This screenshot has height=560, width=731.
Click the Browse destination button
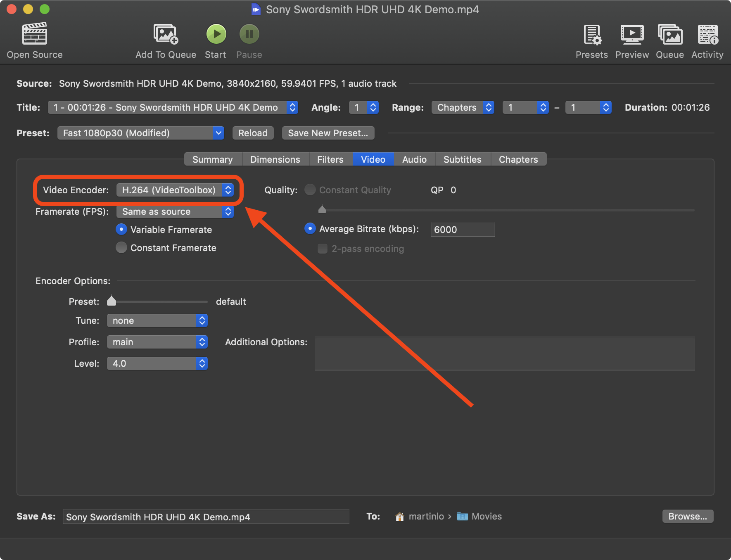[688, 516]
